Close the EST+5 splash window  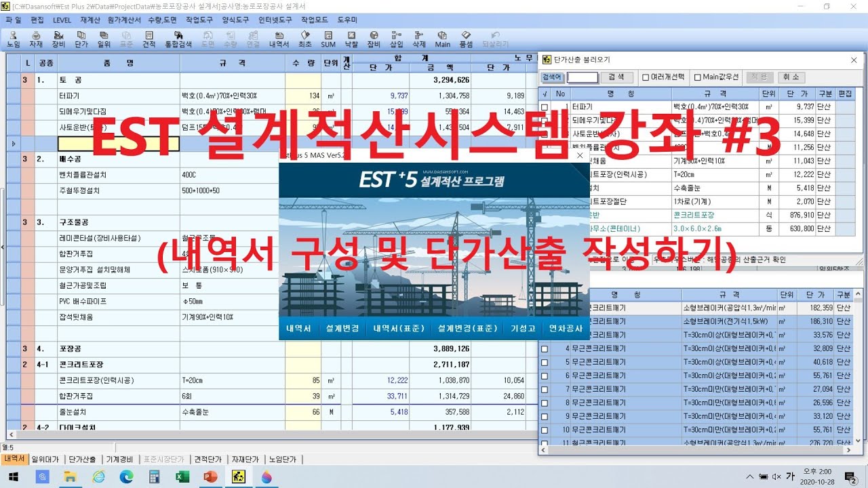coord(580,155)
